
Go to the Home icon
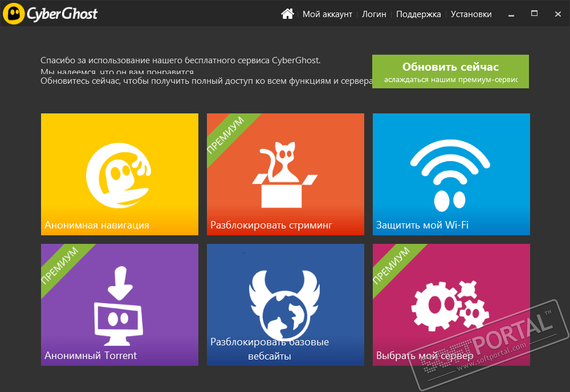pyautogui.click(x=287, y=14)
